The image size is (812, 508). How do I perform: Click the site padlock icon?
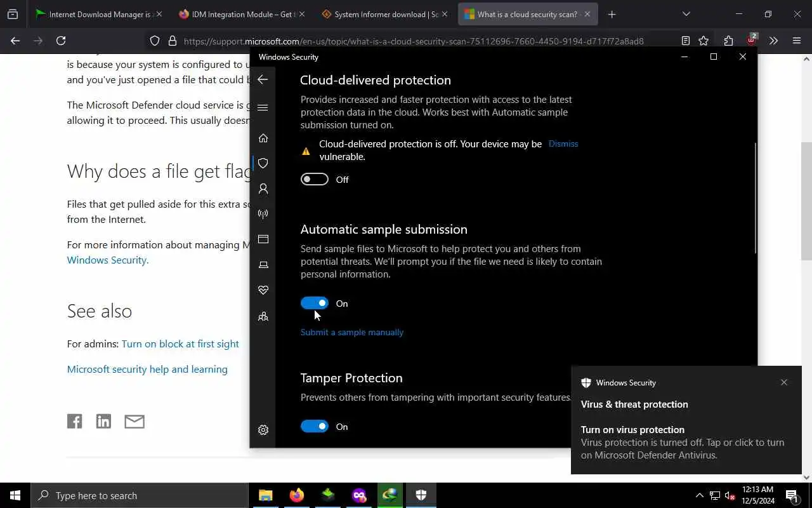tap(172, 41)
